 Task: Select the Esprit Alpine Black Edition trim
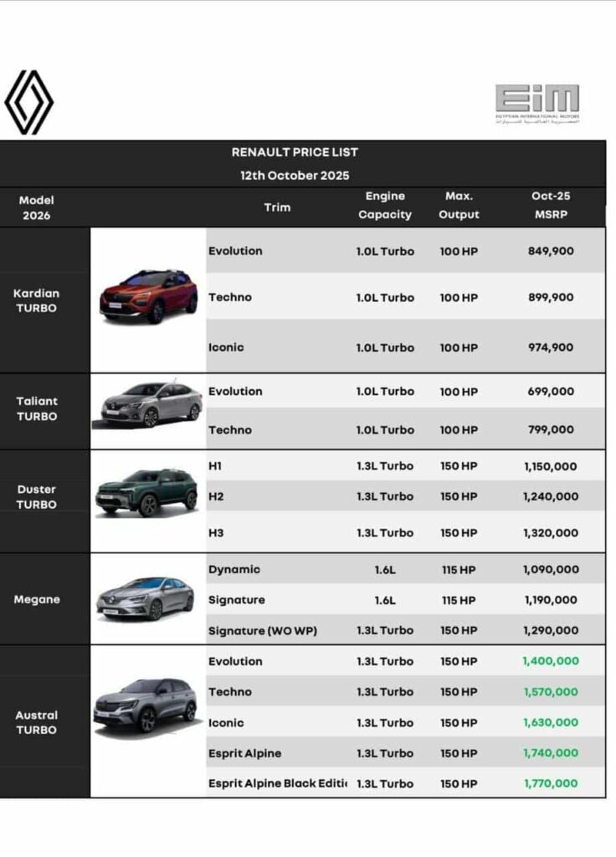[x=277, y=783]
